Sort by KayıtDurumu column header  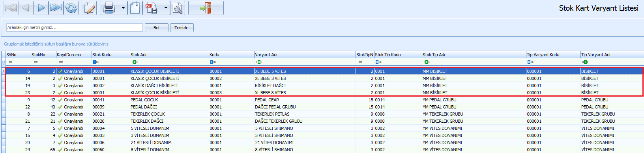click(74, 55)
